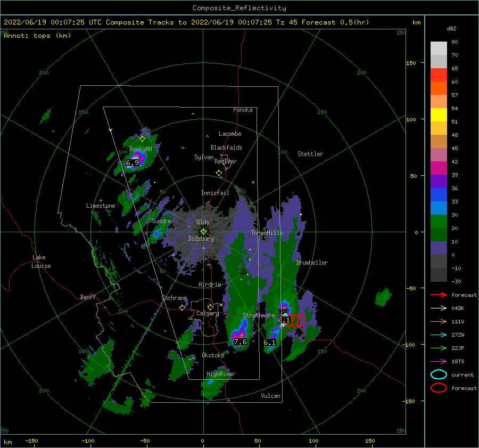Screen dimensions: 479x448
Task: Pick the blue 33-36 dBZ color swatch
Action: pos(439,195)
